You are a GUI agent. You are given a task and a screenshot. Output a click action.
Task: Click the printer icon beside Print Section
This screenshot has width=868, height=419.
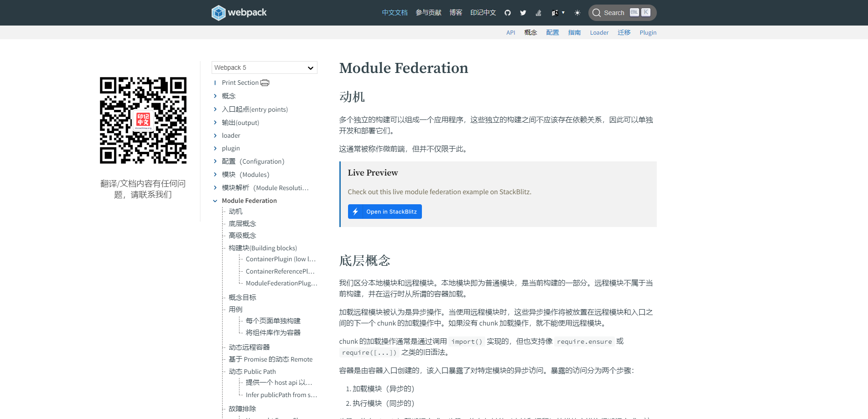pyautogui.click(x=265, y=83)
